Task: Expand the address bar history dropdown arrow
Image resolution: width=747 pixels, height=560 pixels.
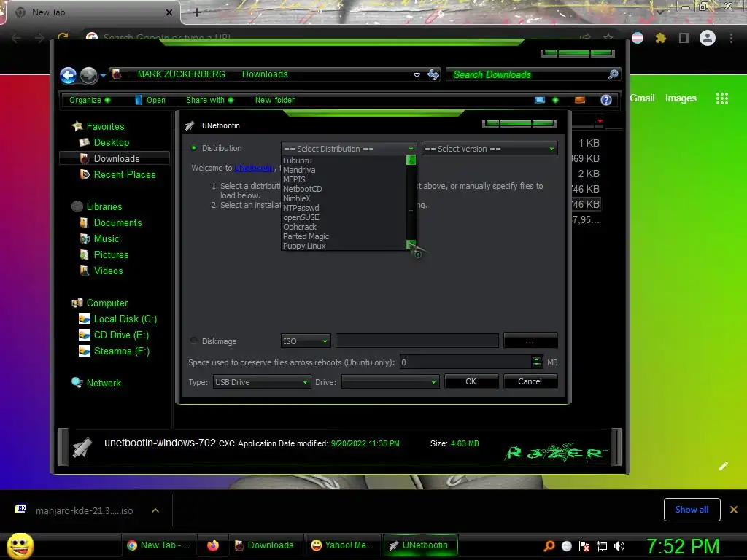Action: 417,75
